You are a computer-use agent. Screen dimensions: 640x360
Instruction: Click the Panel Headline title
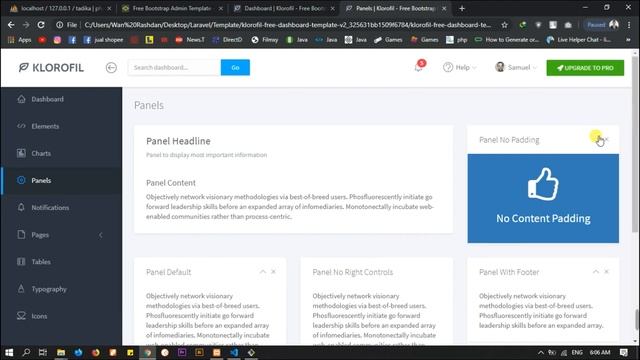tap(178, 141)
